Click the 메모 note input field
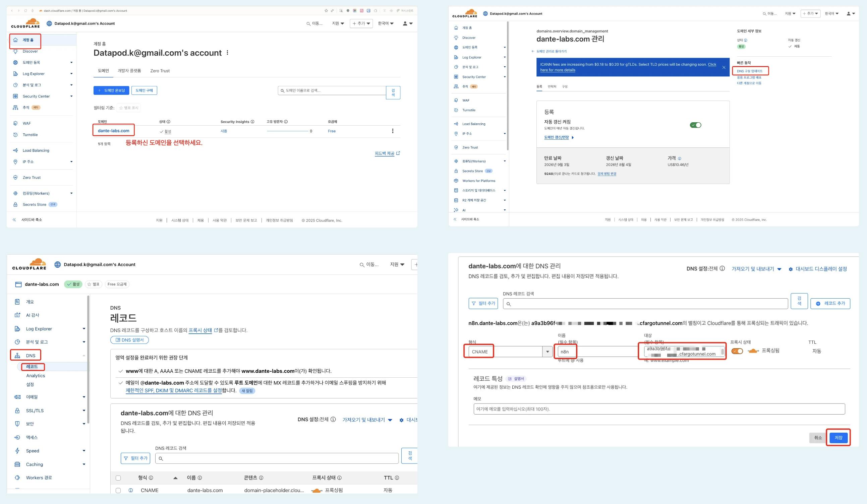867x504 pixels. [659, 409]
